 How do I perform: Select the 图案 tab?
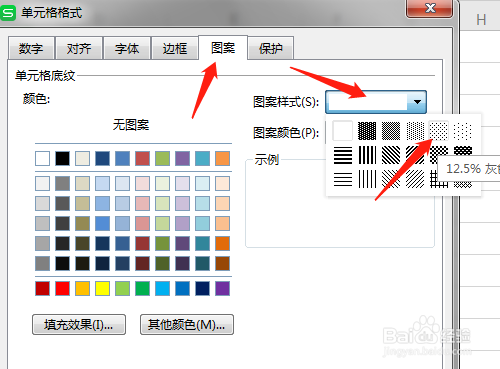[223, 48]
